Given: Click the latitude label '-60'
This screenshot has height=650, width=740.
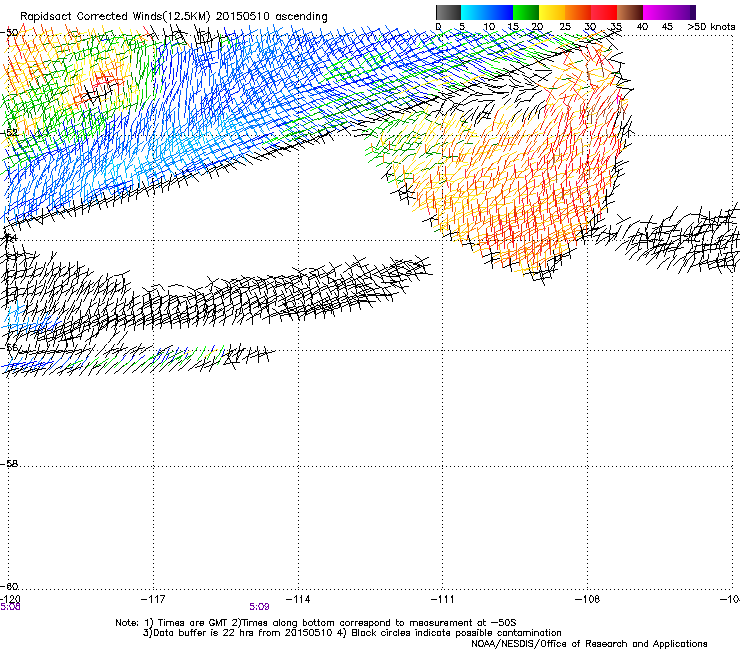Looking at the screenshot, I should coord(9,586).
